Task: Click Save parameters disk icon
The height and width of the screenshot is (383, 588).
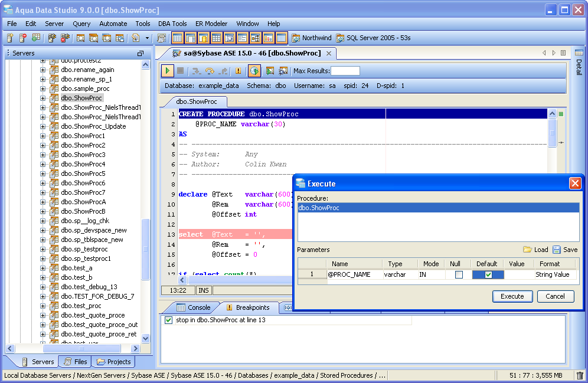Action: point(557,250)
